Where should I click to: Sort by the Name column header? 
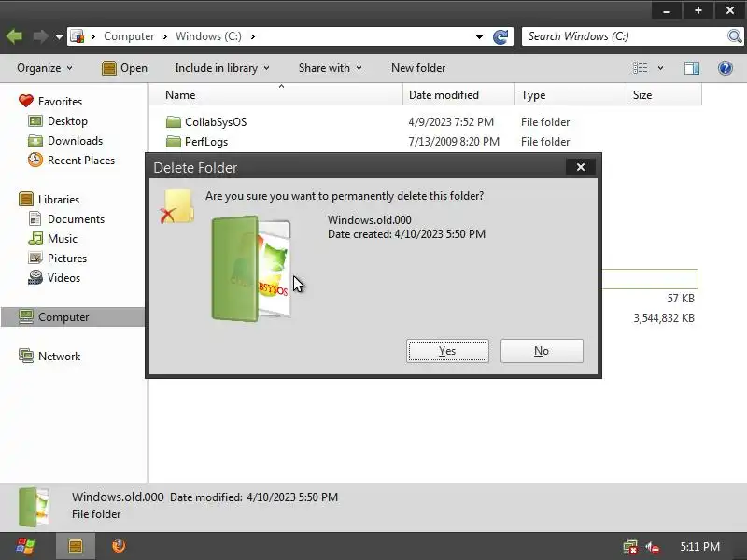pos(276,95)
